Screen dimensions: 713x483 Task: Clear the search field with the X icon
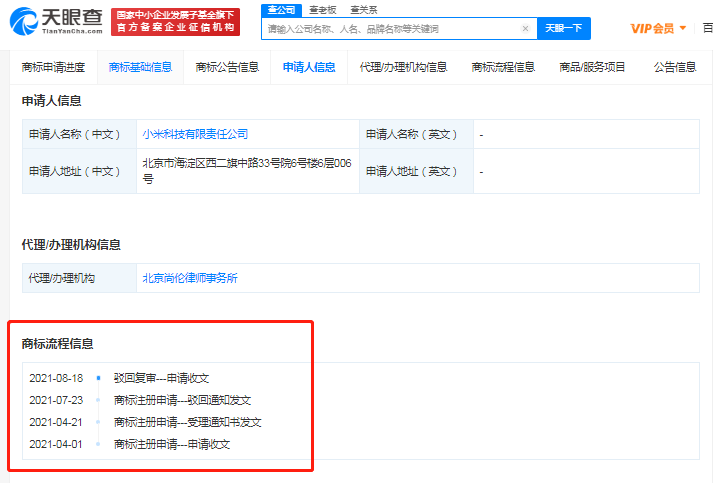tap(525, 29)
